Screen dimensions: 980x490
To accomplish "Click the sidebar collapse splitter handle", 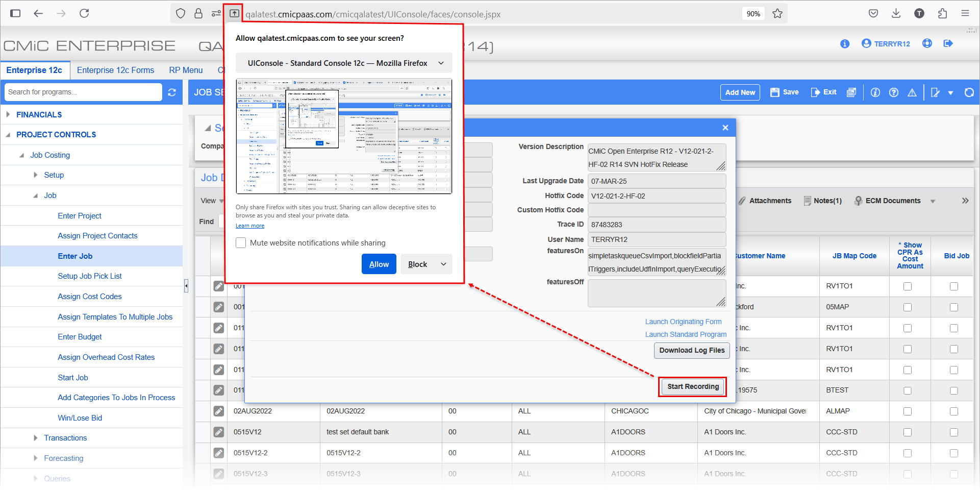I will (186, 286).
